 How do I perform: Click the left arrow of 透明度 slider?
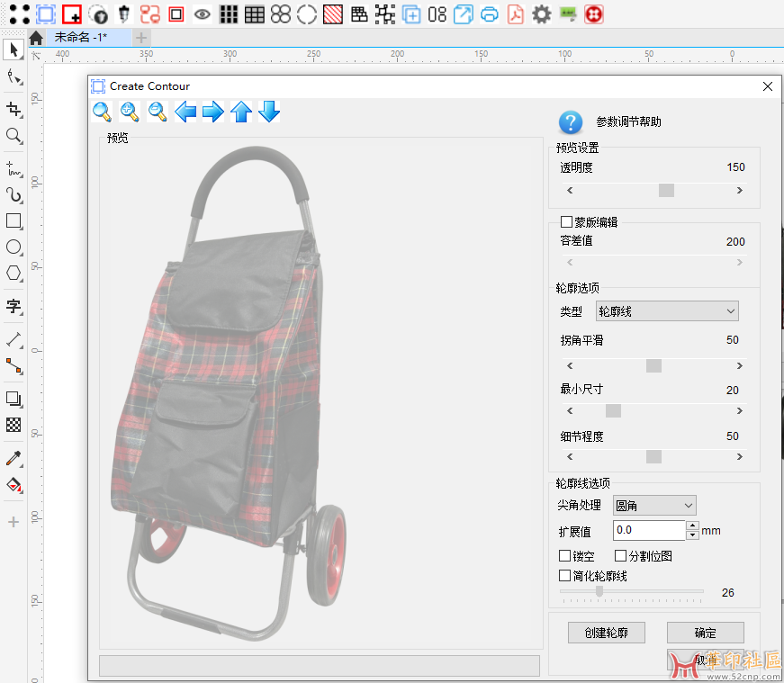click(570, 191)
